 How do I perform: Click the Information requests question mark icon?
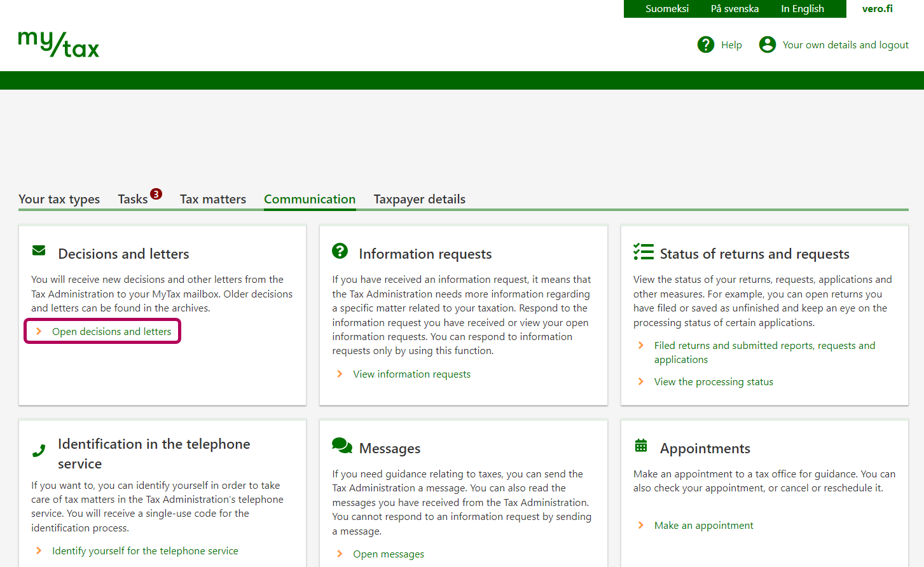(x=340, y=251)
